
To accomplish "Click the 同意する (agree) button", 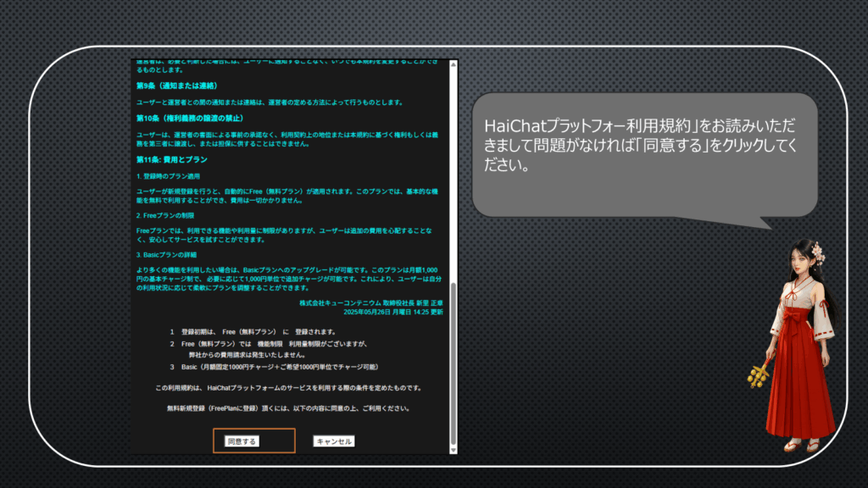I will tap(242, 441).
